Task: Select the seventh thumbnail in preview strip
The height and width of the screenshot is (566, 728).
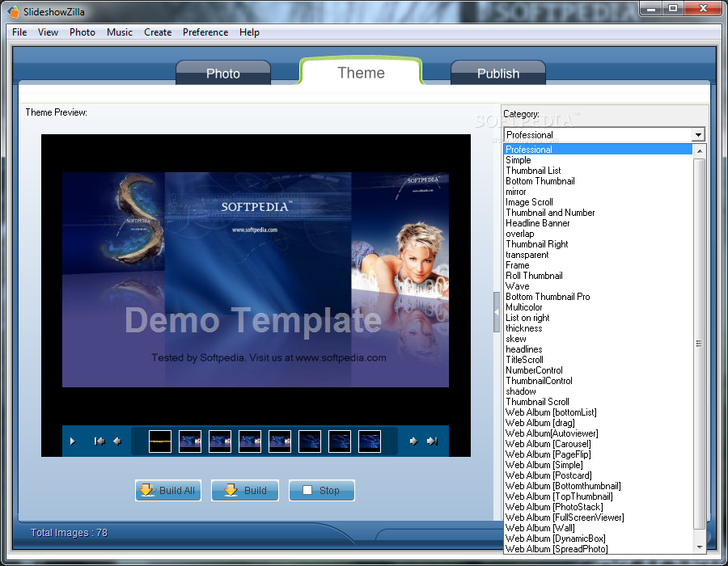Action: pyautogui.click(x=340, y=441)
